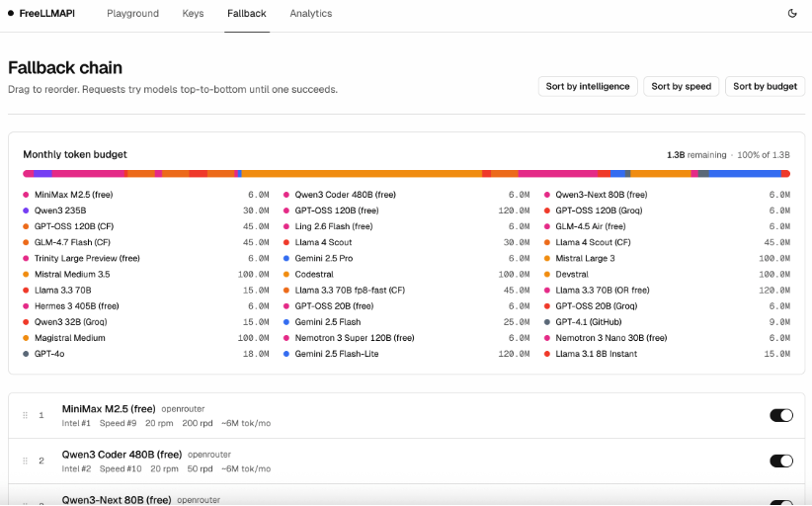Select Trinity Large Preview (free) legend label

pyautogui.click(x=87, y=259)
